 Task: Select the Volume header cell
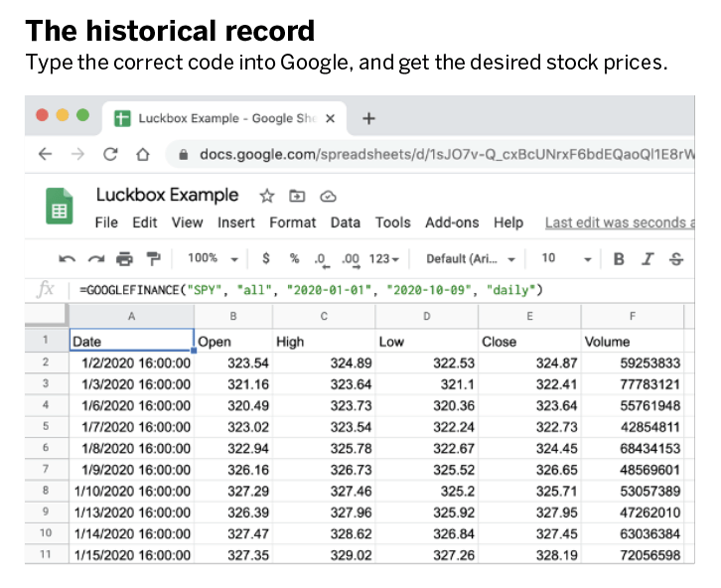click(633, 341)
